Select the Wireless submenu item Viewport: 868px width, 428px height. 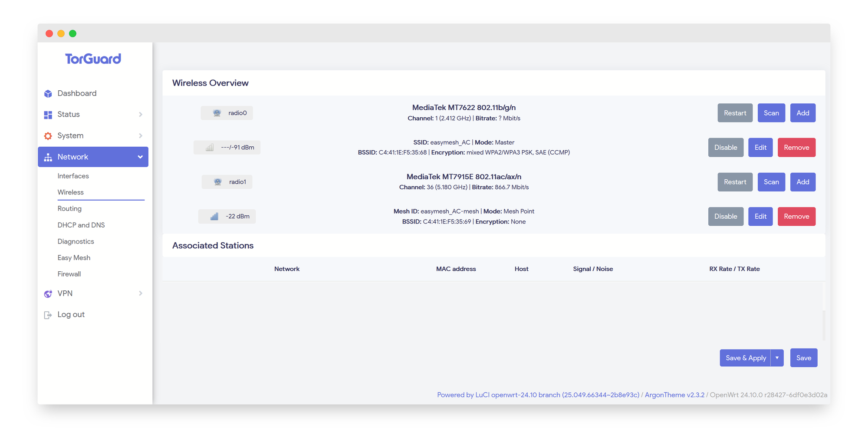pos(70,192)
